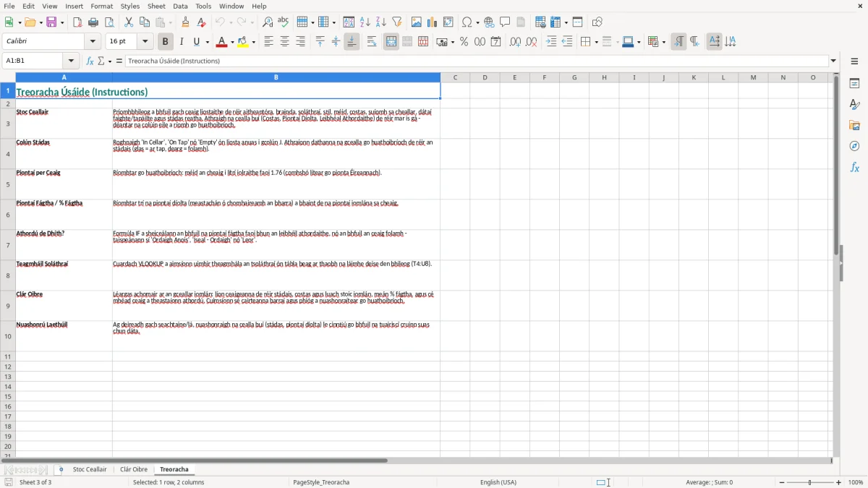This screenshot has height=488, width=868.
Task: Center text horizontally
Action: point(284,42)
